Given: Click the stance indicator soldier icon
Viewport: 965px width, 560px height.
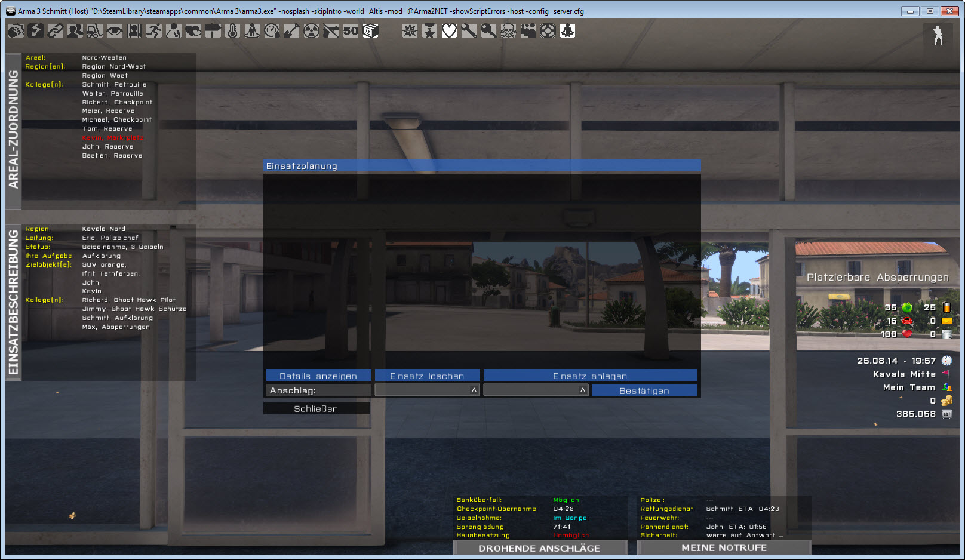Looking at the screenshot, I should (938, 36).
